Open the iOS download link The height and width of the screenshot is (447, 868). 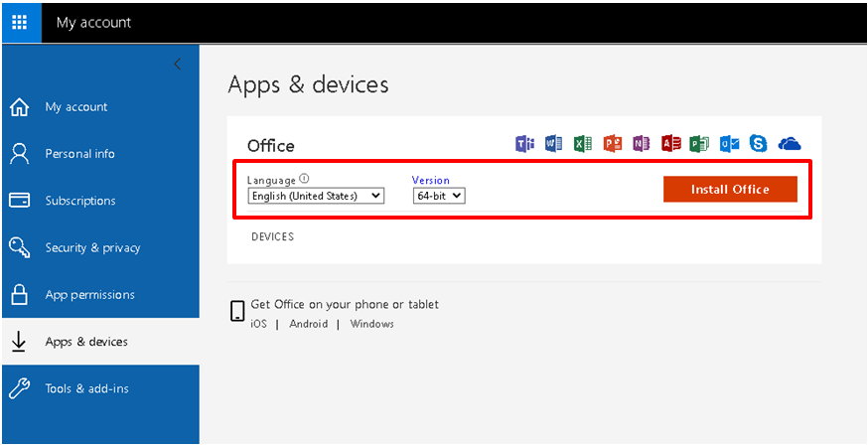click(258, 324)
